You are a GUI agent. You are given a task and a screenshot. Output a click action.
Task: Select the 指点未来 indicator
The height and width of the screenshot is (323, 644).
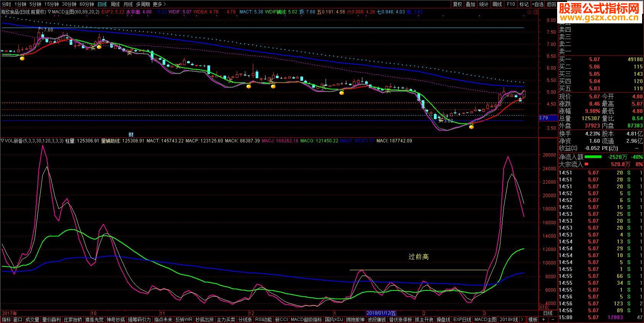[x=163, y=320]
